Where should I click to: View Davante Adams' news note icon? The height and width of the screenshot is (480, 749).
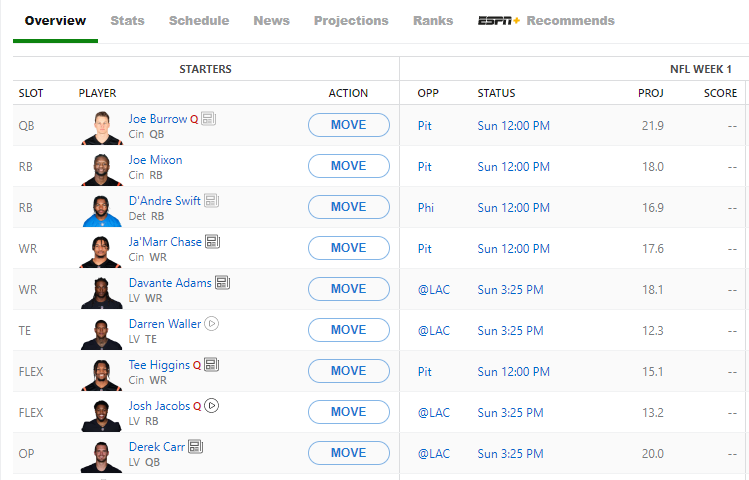(222, 283)
